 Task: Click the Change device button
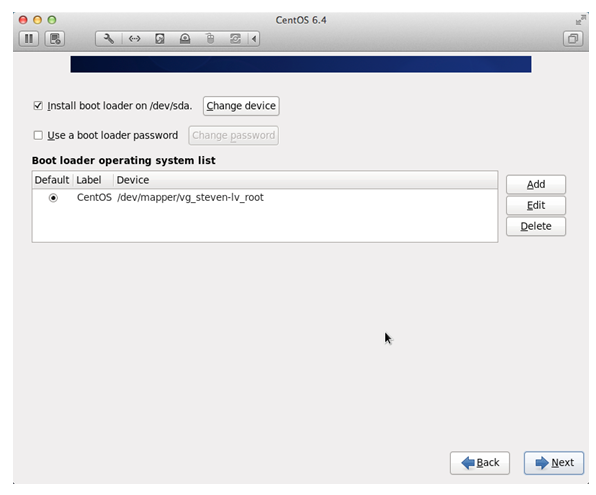coord(241,106)
